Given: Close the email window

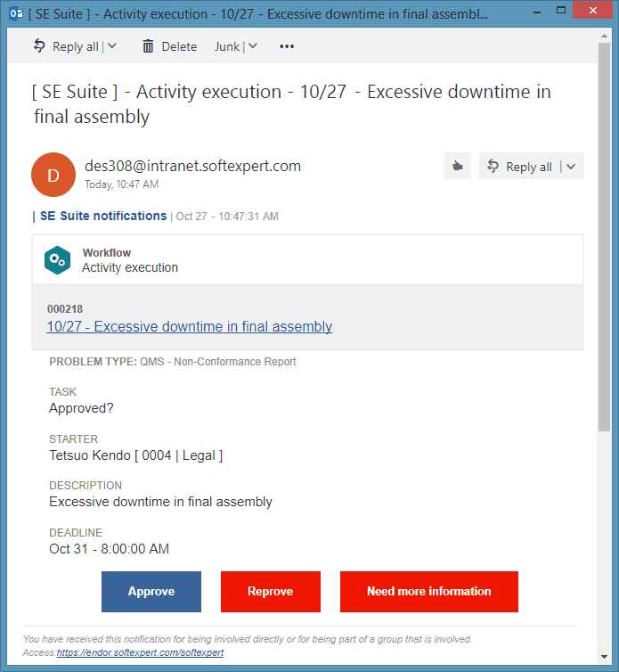Looking at the screenshot, I should pyautogui.click(x=592, y=11).
